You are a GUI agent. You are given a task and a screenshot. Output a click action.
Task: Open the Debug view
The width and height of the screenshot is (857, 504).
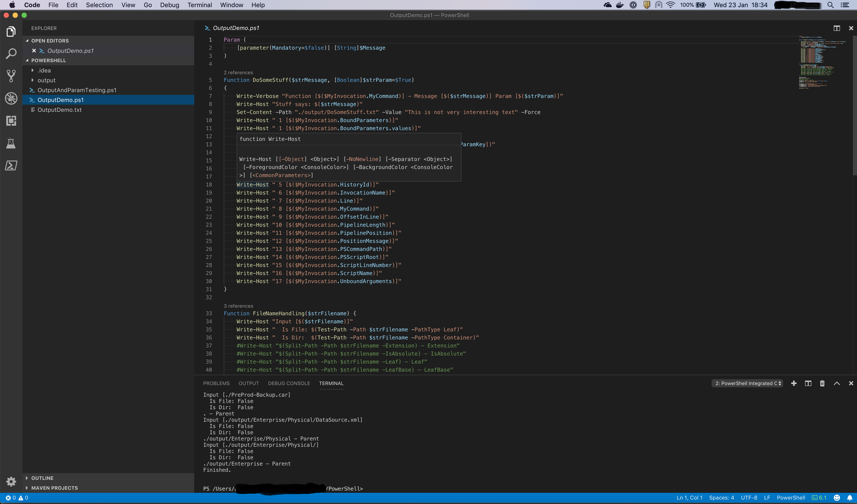tap(11, 98)
